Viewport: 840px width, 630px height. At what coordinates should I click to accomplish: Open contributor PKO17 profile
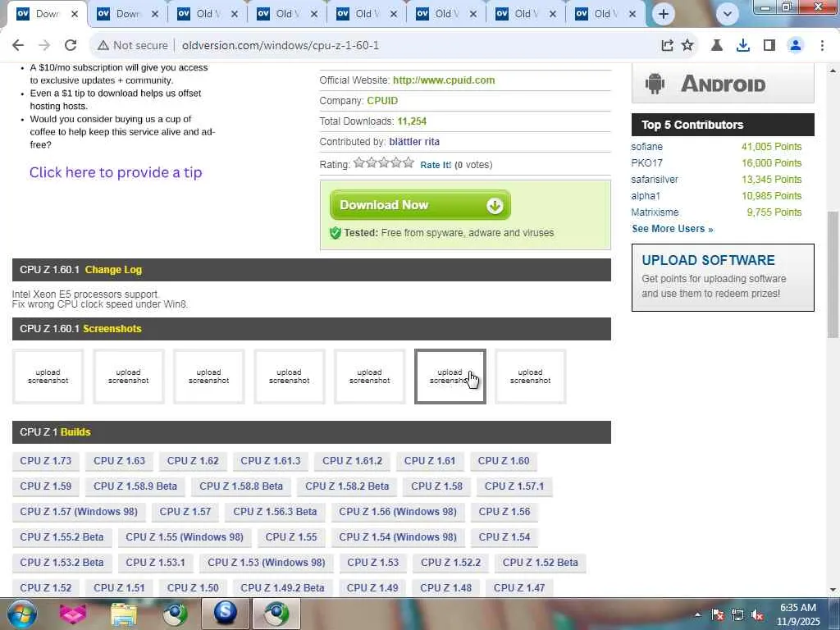point(646,163)
